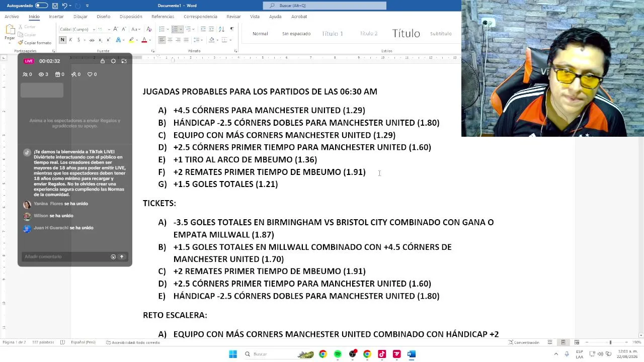Click the Word search box
Screen dimensions: 644x362
coord(325,6)
